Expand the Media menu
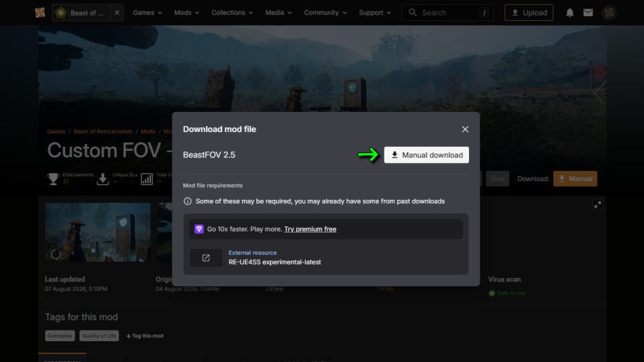Image resolution: width=644 pixels, height=362 pixels. pos(278,13)
